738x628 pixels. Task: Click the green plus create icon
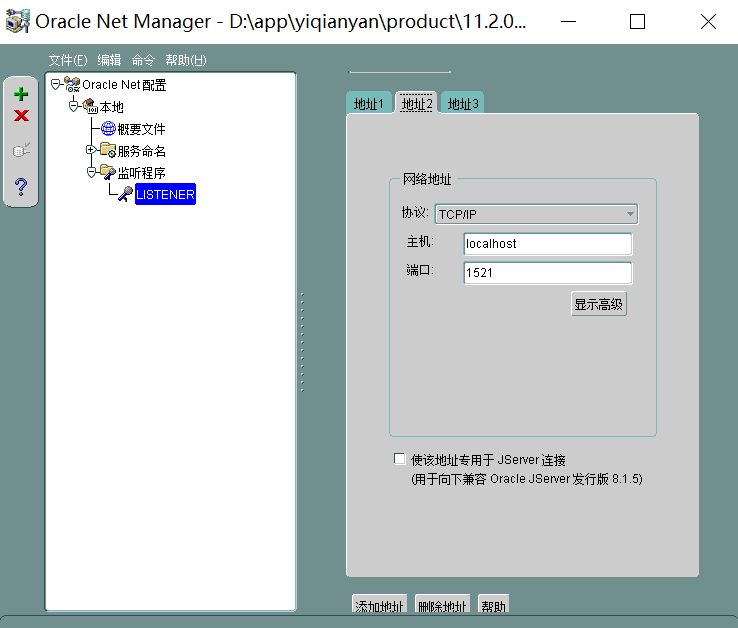click(21, 94)
